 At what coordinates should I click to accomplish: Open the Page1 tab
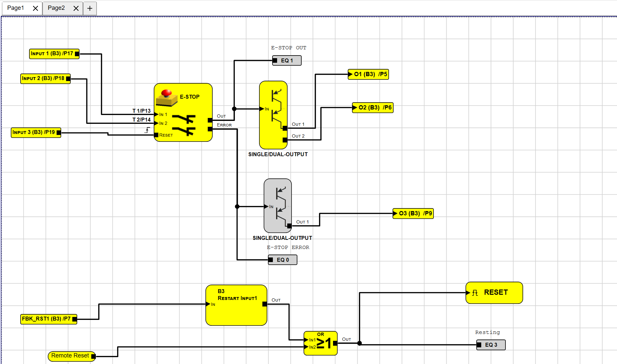(16, 8)
